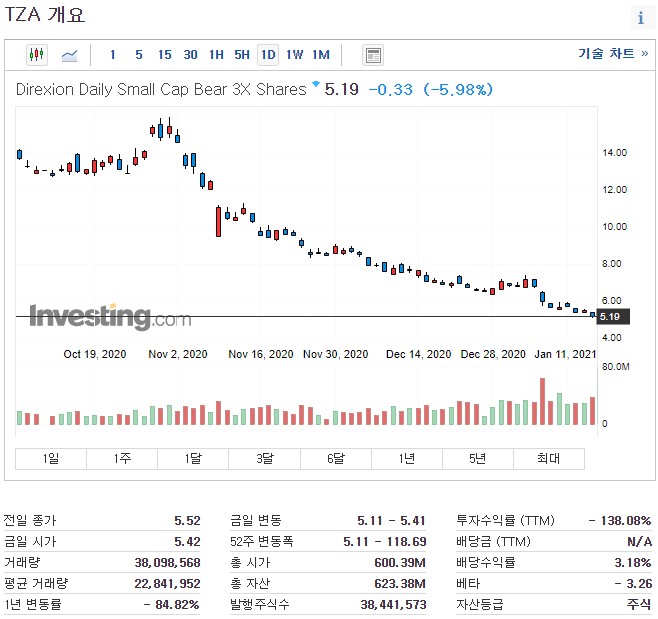Show the 5년 time range

coord(478,458)
